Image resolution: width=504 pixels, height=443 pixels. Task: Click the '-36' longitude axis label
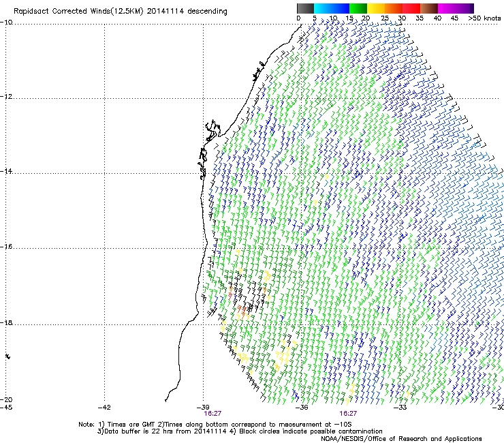coord(302,408)
